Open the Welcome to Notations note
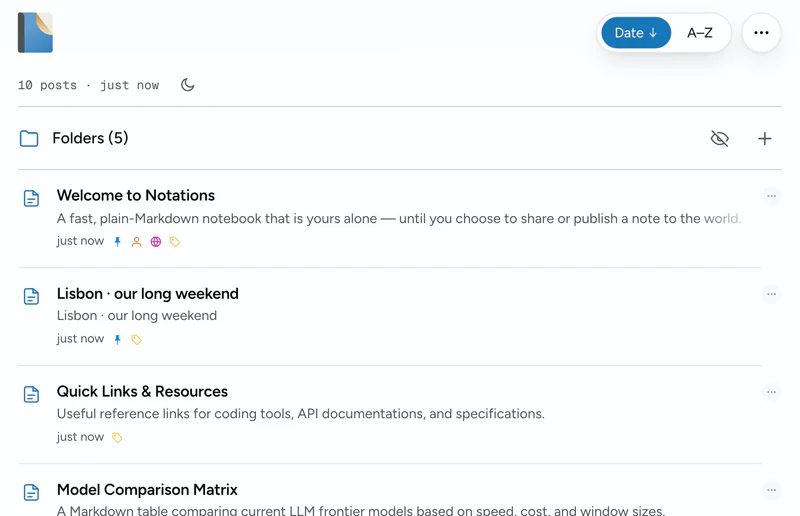 pos(136,195)
